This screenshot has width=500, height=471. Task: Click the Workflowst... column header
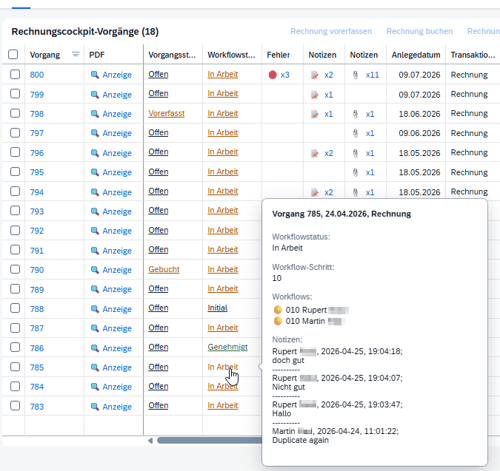point(231,55)
